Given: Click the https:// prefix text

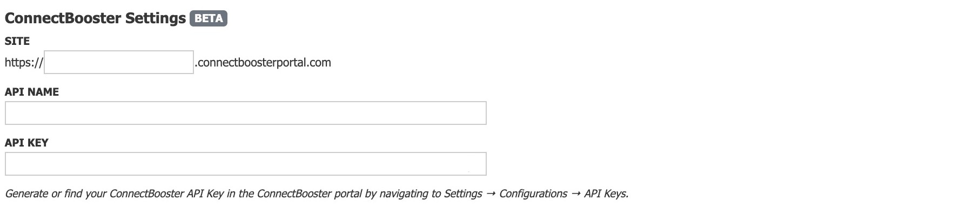Looking at the screenshot, I should point(24,63).
